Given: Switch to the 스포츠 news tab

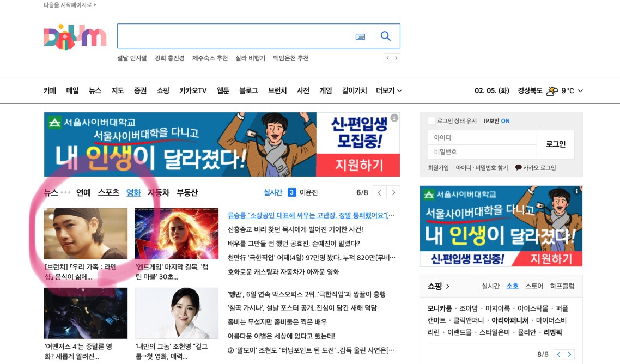Looking at the screenshot, I should tap(108, 193).
